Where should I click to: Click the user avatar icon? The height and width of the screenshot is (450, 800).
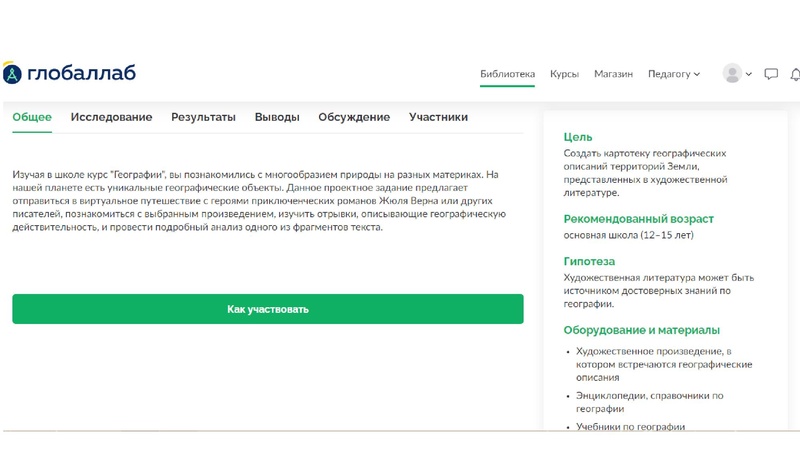point(732,73)
